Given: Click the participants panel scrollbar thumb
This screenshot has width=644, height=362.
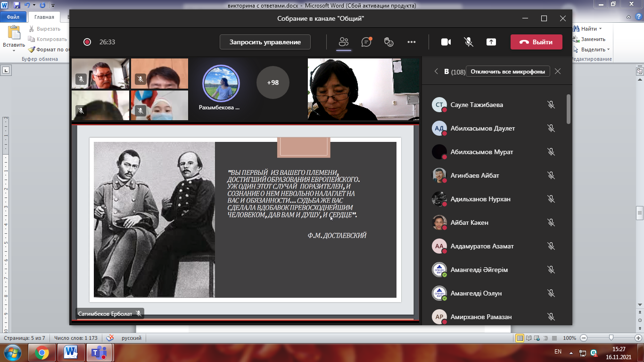Looking at the screenshot, I should click(569, 109).
